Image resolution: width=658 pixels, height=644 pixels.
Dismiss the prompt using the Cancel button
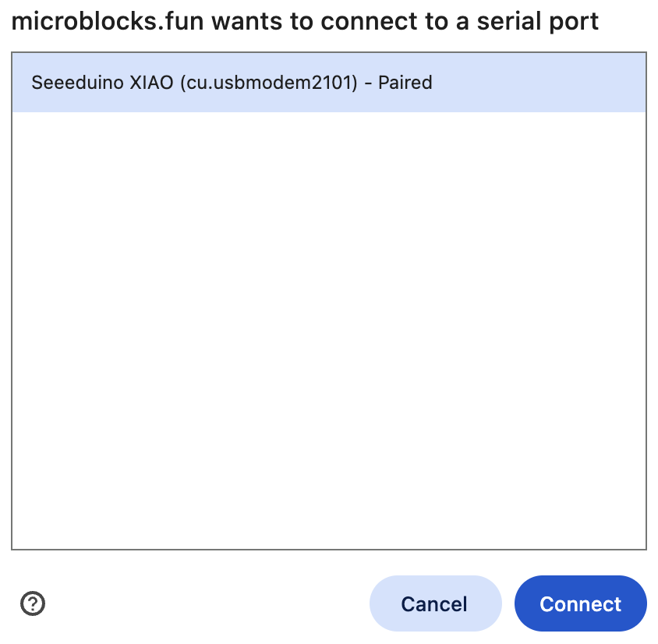[434, 603]
